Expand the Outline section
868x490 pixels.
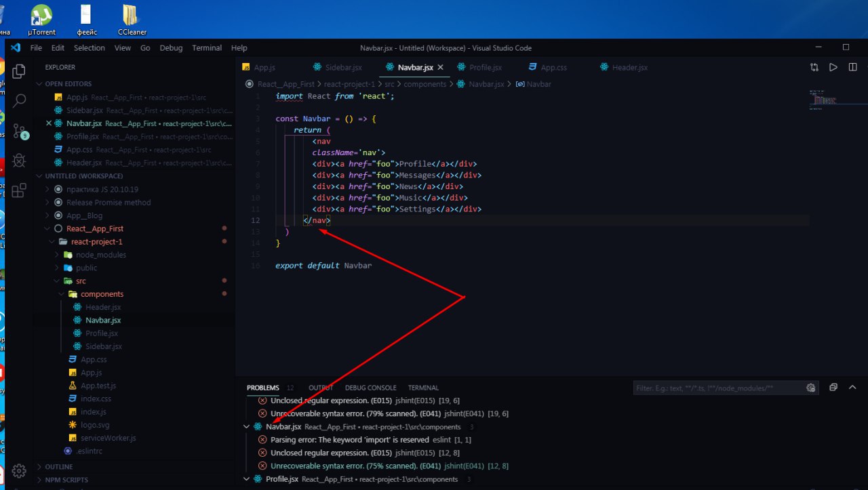tap(59, 467)
